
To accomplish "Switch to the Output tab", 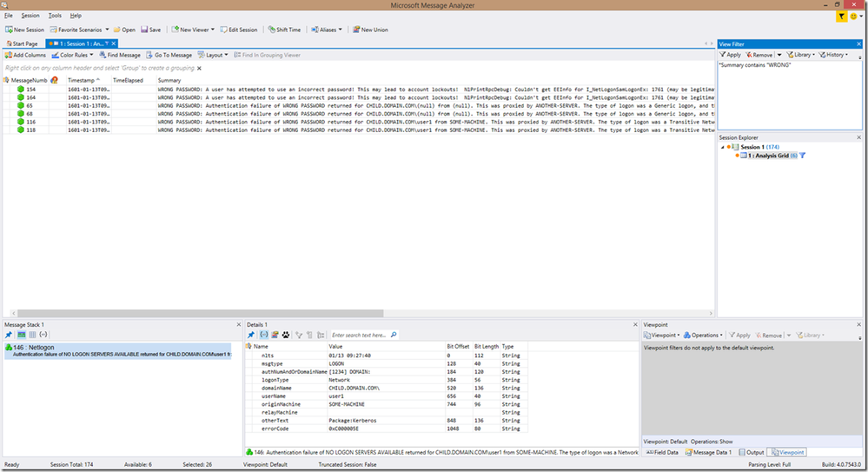I will coord(752,452).
